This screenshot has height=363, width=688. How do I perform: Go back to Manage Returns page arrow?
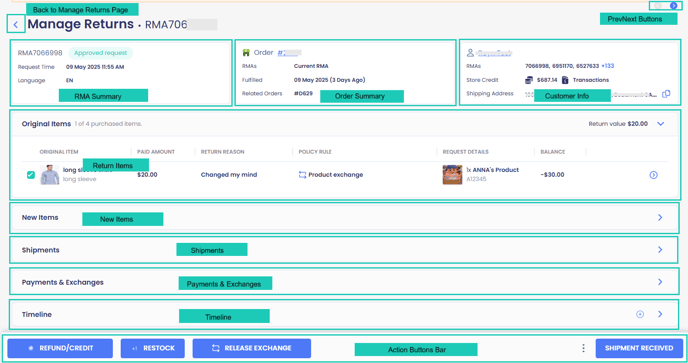(x=16, y=25)
